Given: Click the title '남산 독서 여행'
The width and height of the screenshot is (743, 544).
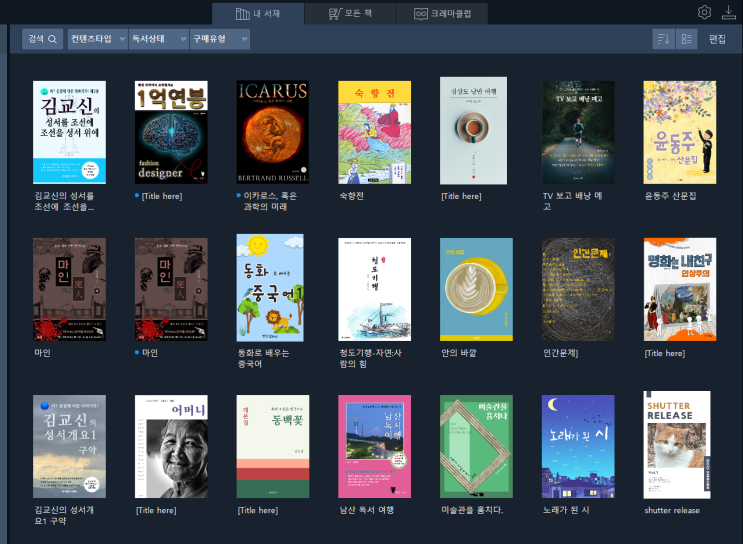Looking at the screenshot, I should 367,510.
